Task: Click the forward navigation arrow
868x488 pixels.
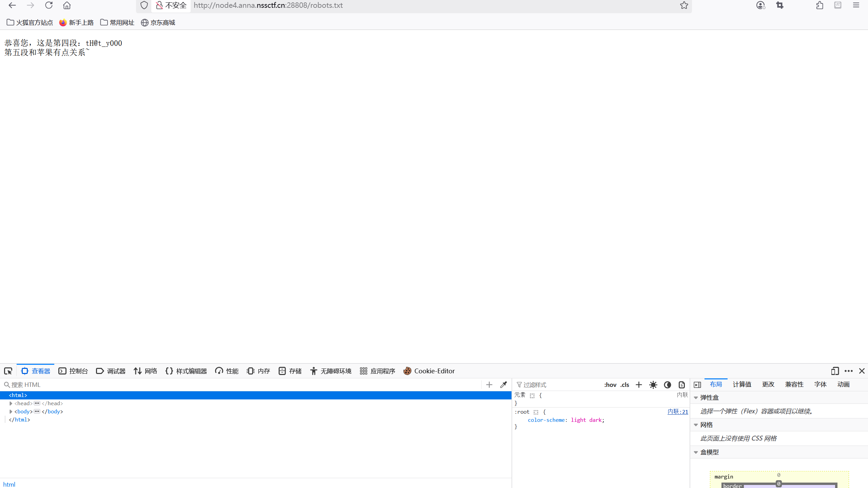Action: tap(31, 5)
